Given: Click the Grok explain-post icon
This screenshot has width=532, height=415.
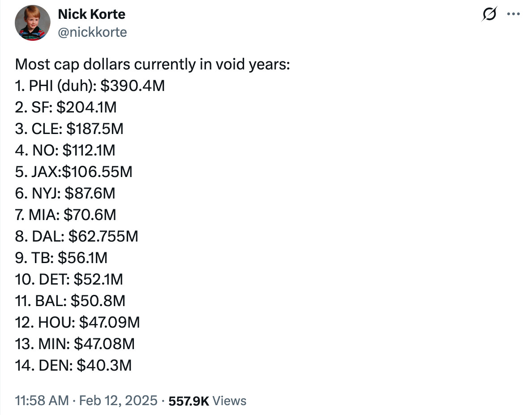Looking at the screenshot, I should pos(489,14).
